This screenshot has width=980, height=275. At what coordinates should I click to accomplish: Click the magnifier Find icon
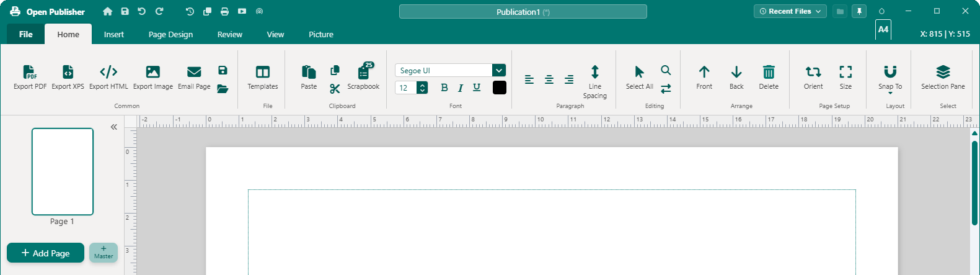pos(666,70)
